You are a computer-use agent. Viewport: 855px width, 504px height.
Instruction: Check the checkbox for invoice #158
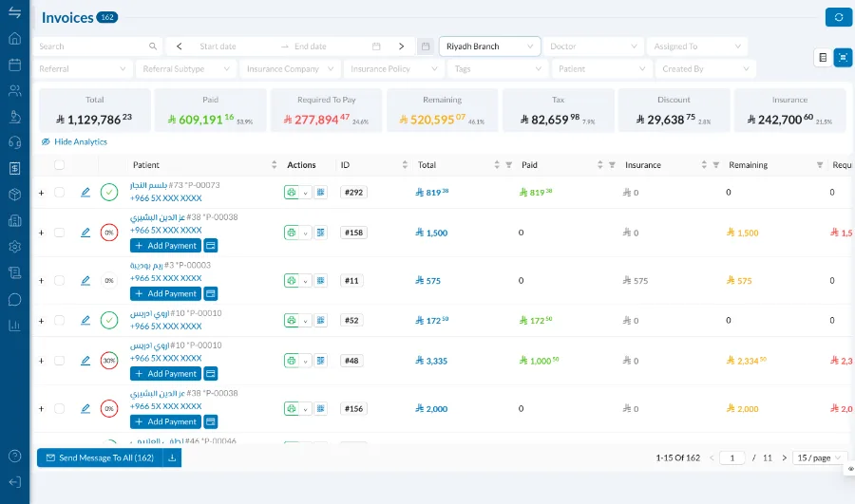60,233
